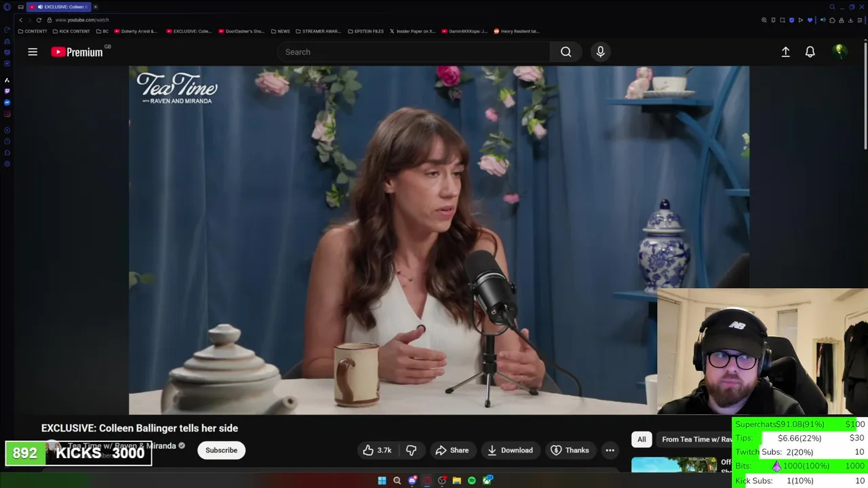
Task: Open File Explorer from the taskbar
Action: pos(457,481)
